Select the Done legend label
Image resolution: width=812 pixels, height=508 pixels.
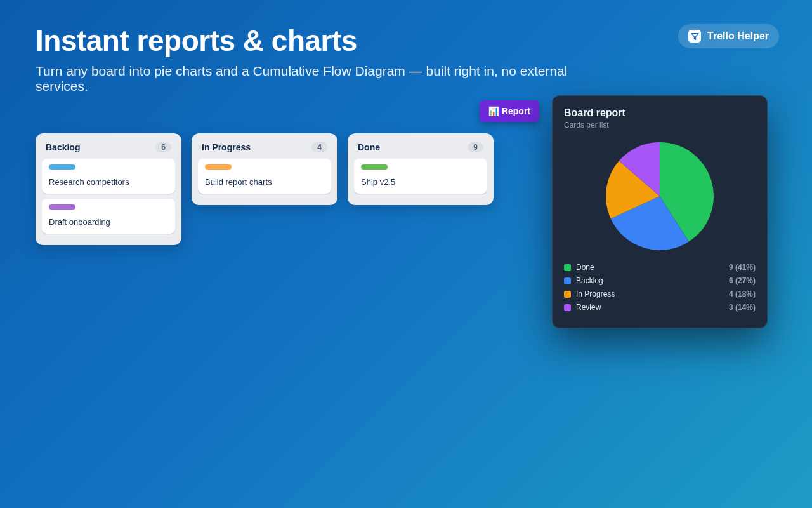click(x=585, y=267)
